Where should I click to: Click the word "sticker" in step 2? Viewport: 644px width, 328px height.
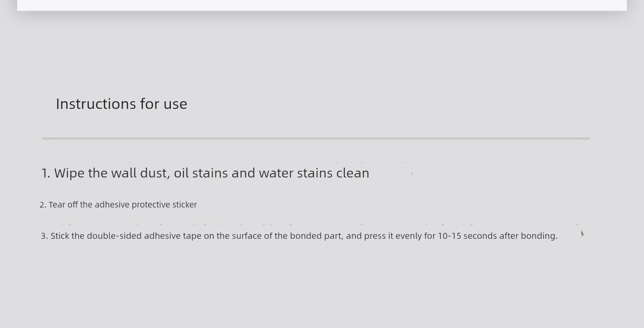coord(185,205)
